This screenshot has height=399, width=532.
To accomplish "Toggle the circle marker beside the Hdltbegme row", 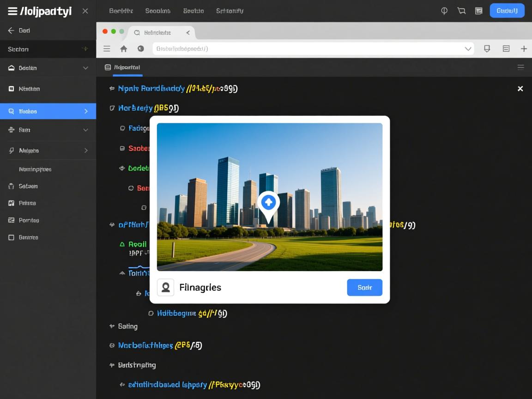I will (151, 313).
